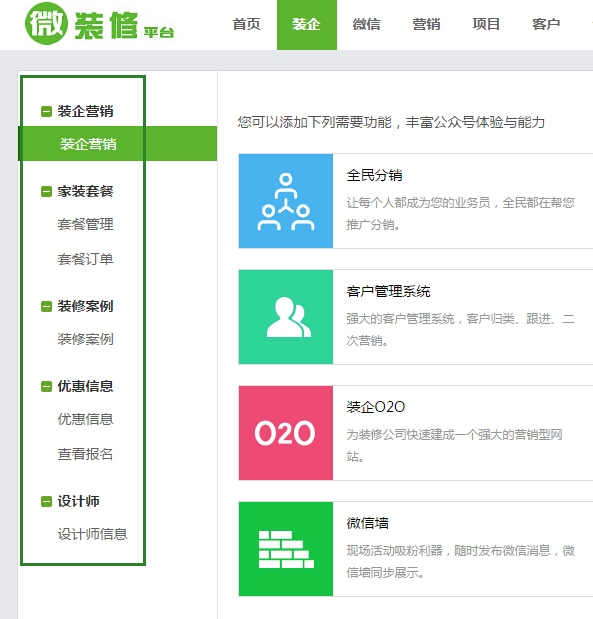Open 设计师信息 sidebar link
The image size is (593, 619).
[x=92, y=534]
